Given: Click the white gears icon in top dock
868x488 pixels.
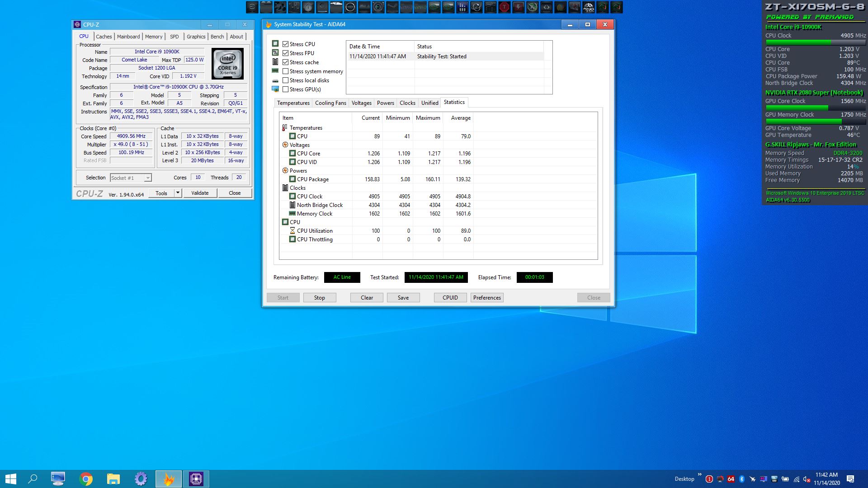Looking at the screenshot, I should (588, 7).
